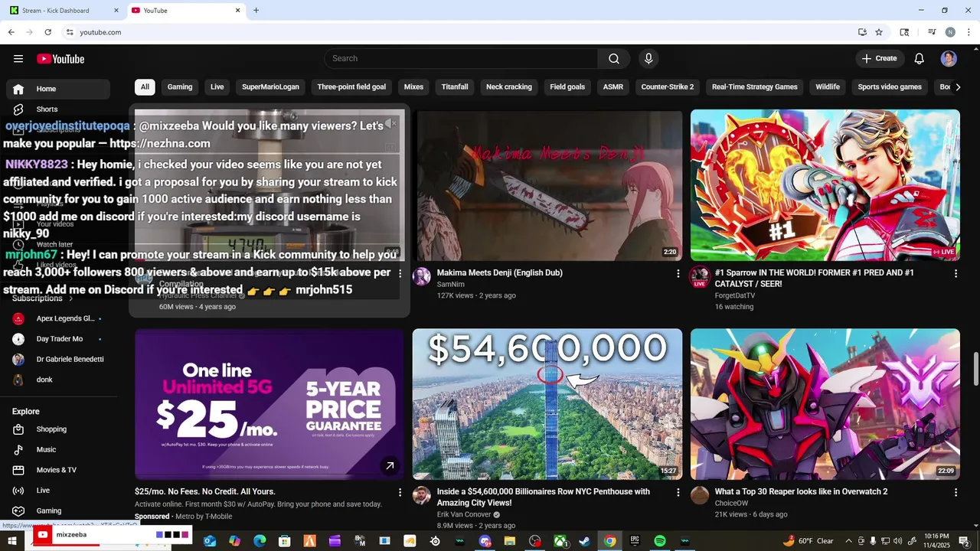The width and height of the screenshot is (980, 551).
Task: Open Erik Van Conover channel link
Action: (x=464, y=514)
